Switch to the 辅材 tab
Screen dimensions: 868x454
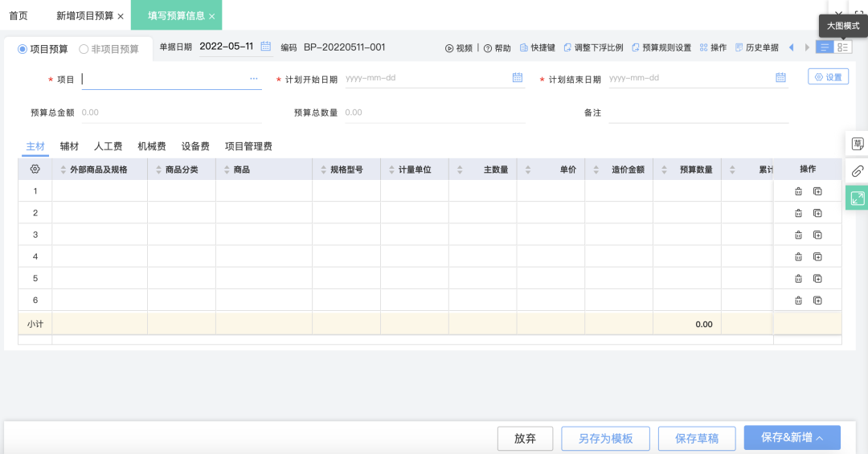pos(69,146)
